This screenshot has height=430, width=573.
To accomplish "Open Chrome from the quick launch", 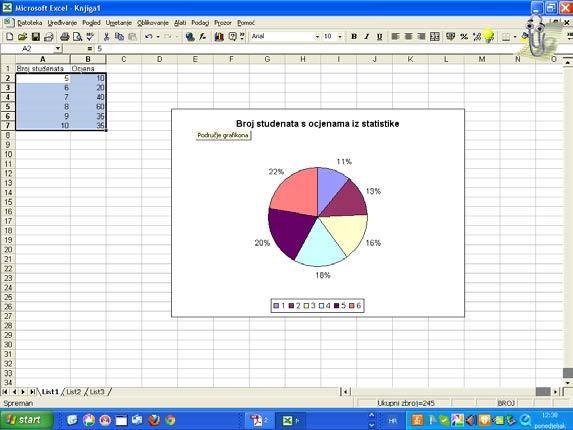I will 170,420.
